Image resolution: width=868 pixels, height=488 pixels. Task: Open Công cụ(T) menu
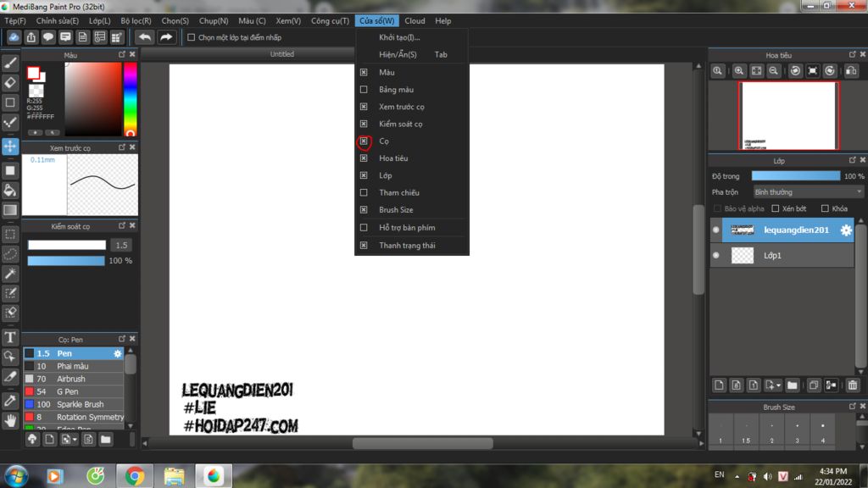tap(330, 20)
